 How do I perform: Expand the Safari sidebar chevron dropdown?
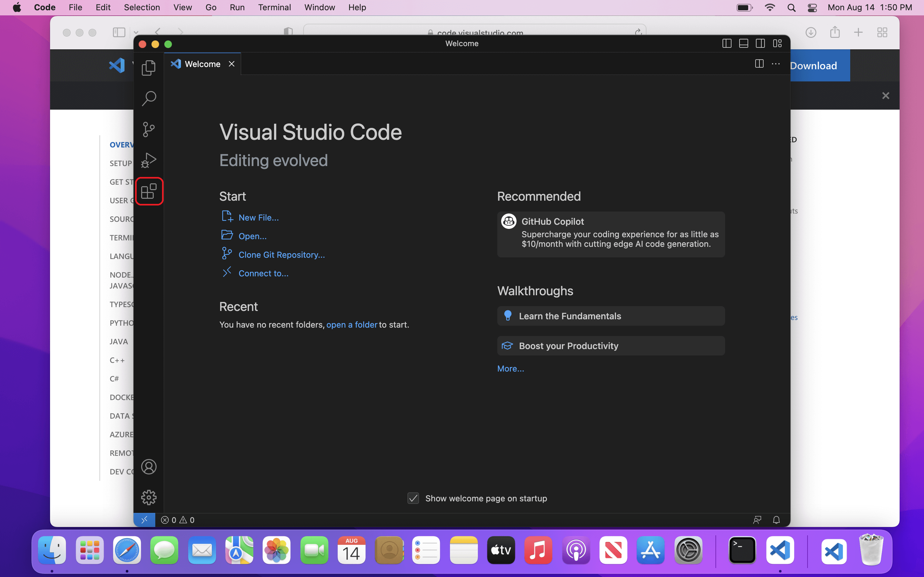click(x=136, y=32)
